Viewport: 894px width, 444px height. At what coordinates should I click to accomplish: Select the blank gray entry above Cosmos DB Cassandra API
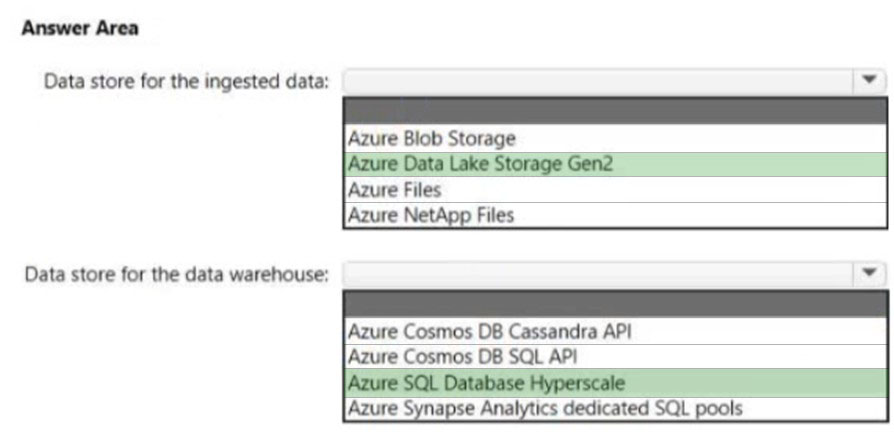615,304
